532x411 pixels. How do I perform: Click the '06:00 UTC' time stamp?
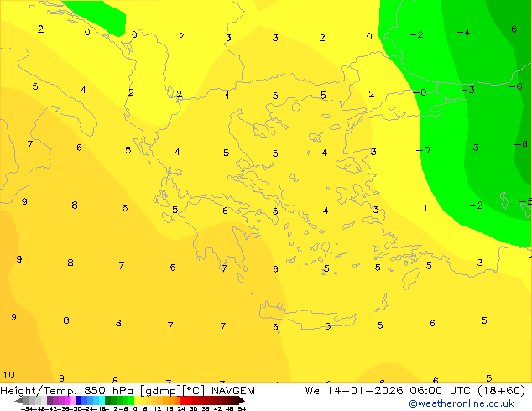[440, 391]
